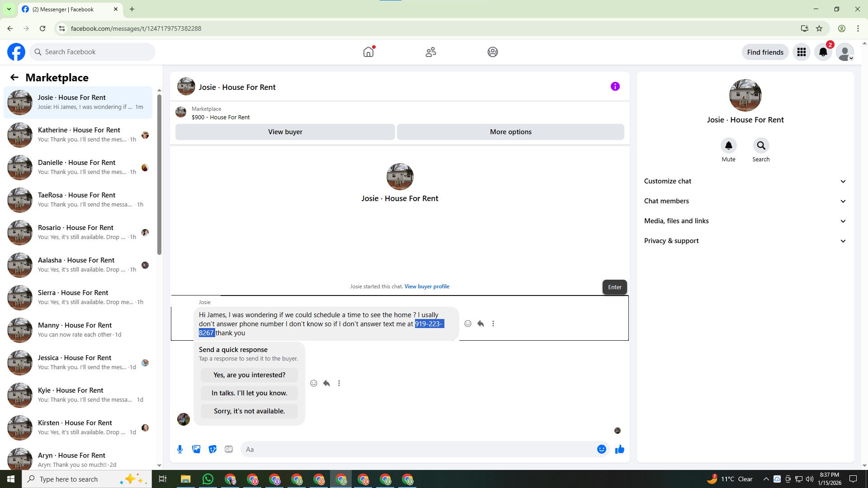Send quick response "Sorry, it's not available."
The width and height of the screenshot is (868, 488).
[249, 411]
